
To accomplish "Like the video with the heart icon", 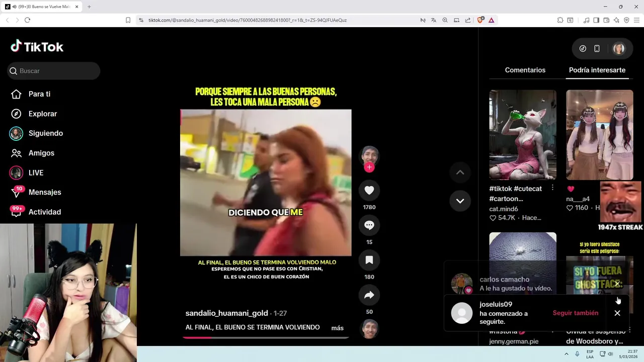I will click(369, 190).
